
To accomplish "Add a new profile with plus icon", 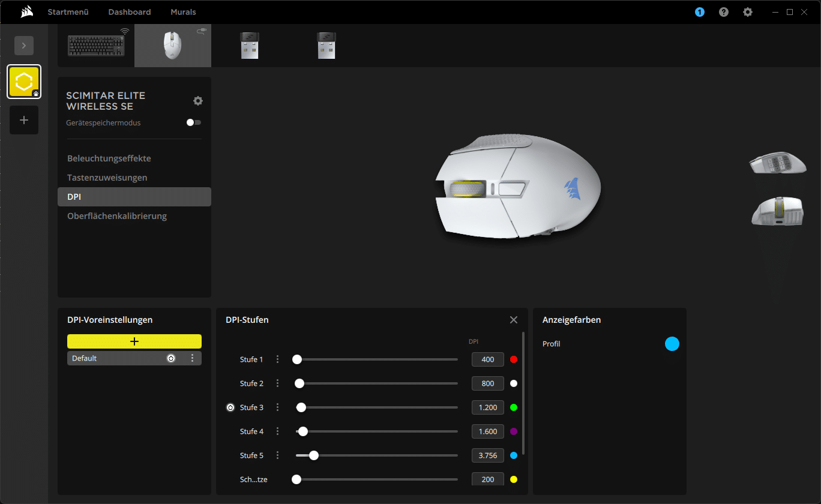I will (x=24, y=120).
